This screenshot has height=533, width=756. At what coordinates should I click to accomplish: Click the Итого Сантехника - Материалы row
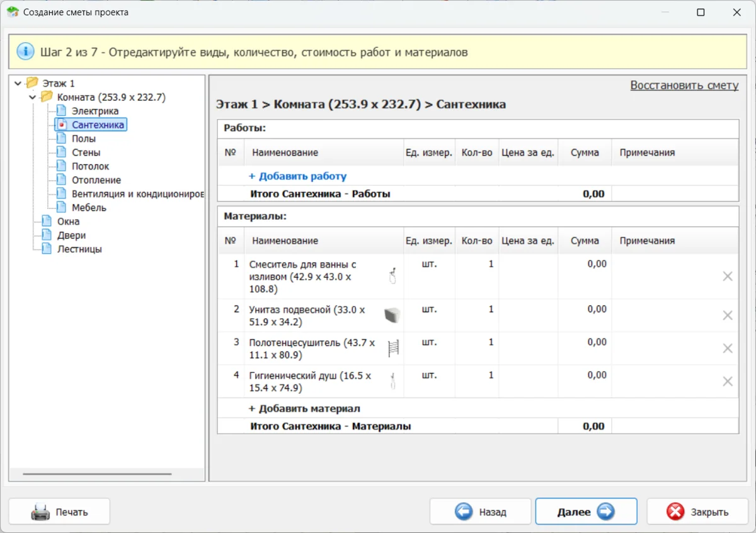pyautogui.click(x=478, y=427)
